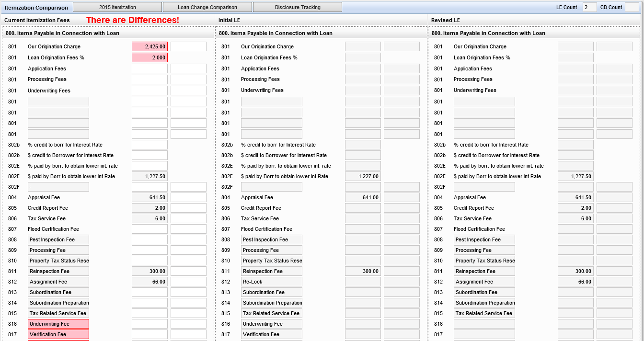The image size is (644, 341).
Task: Select the CD Count field
Action: 632,7
